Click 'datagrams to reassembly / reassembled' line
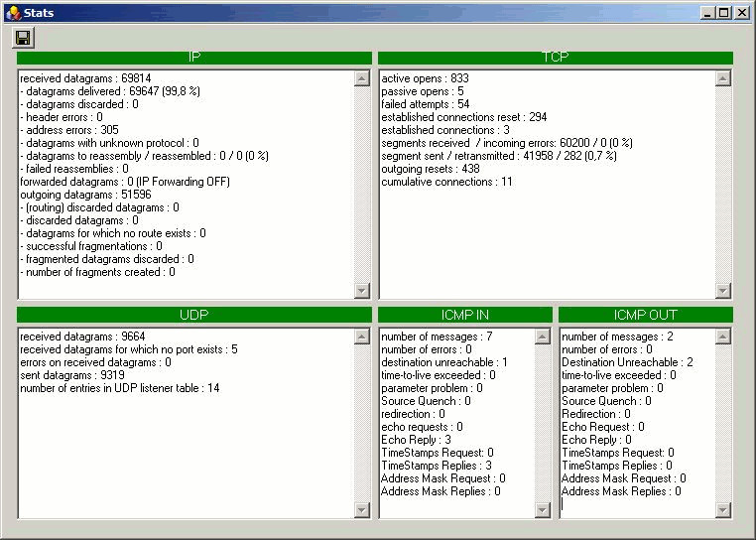The image size is (756, 540). click(144, 156)
